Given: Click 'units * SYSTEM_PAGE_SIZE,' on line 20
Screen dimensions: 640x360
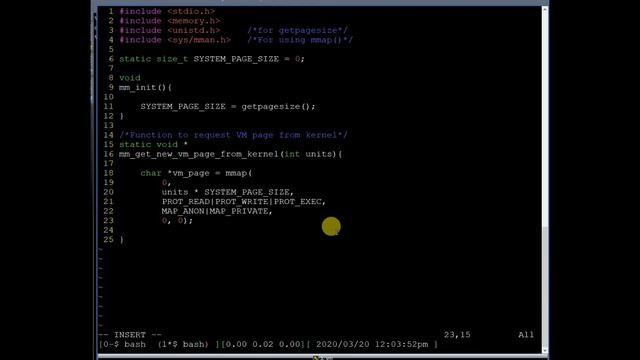Looking at the screenshot, I should 228,192.
